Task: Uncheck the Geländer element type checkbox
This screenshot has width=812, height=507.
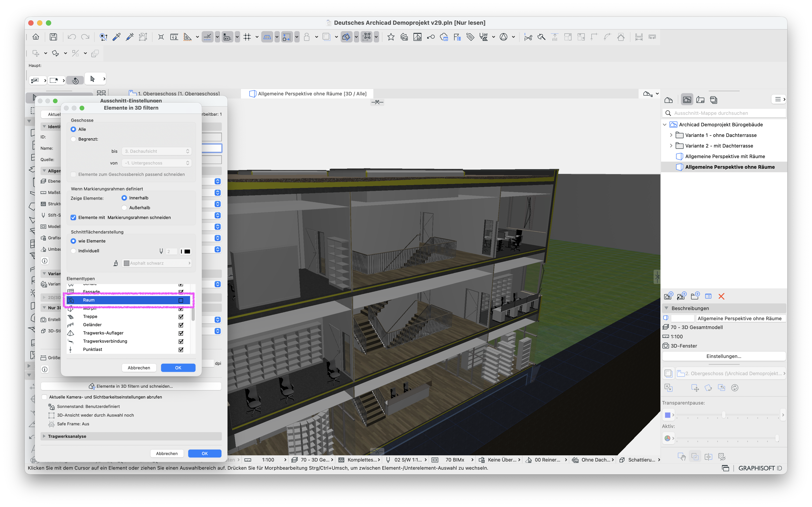Action: click(181, 325)
